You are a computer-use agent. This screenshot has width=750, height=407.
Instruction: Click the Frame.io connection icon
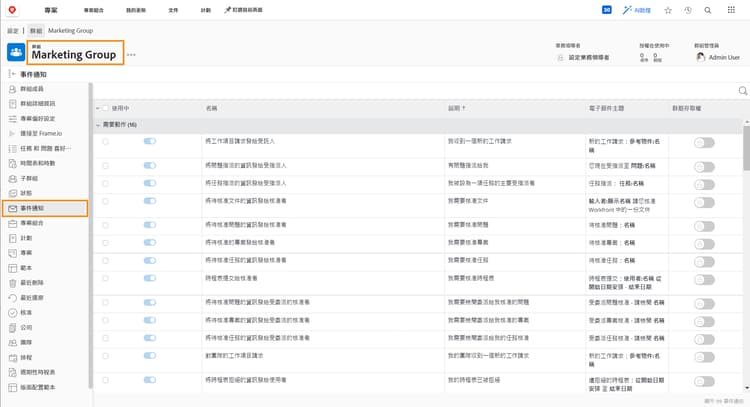pos(12,133)
